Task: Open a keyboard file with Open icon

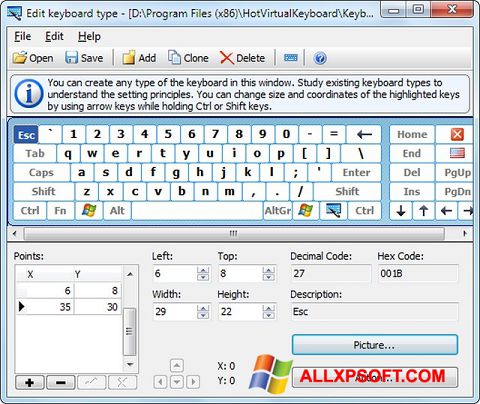Action: (x=33, y=58)
